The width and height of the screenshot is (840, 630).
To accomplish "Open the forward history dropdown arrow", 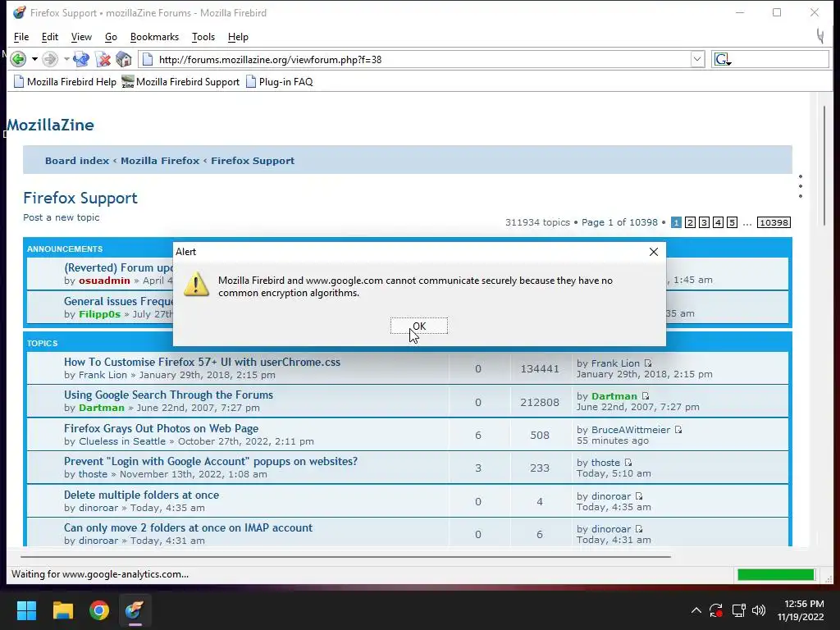I will click(66, 59).
